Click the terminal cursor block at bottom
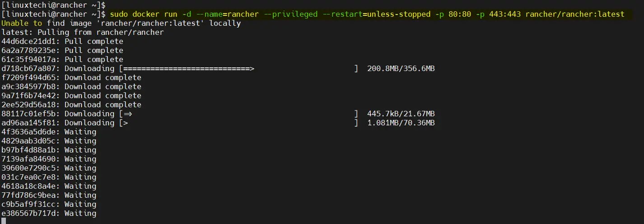This screenshot has height=224, width=644. [x=4, y=221]
